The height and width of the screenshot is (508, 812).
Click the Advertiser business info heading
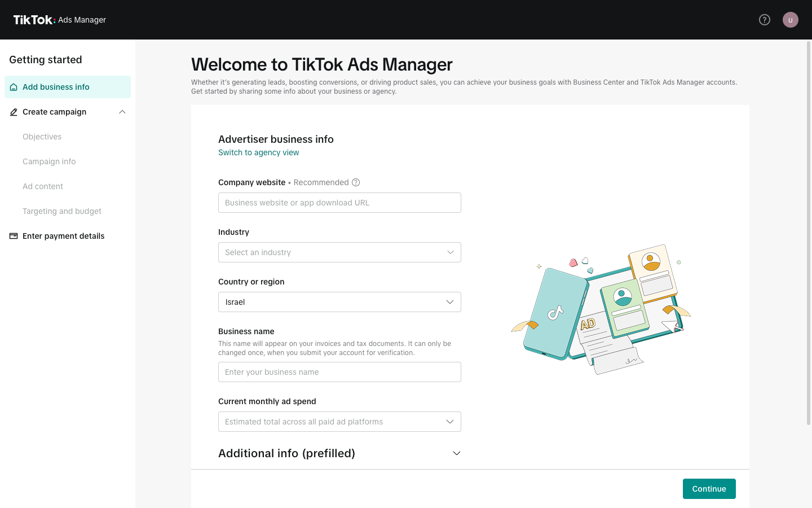[x=276, y=139]
